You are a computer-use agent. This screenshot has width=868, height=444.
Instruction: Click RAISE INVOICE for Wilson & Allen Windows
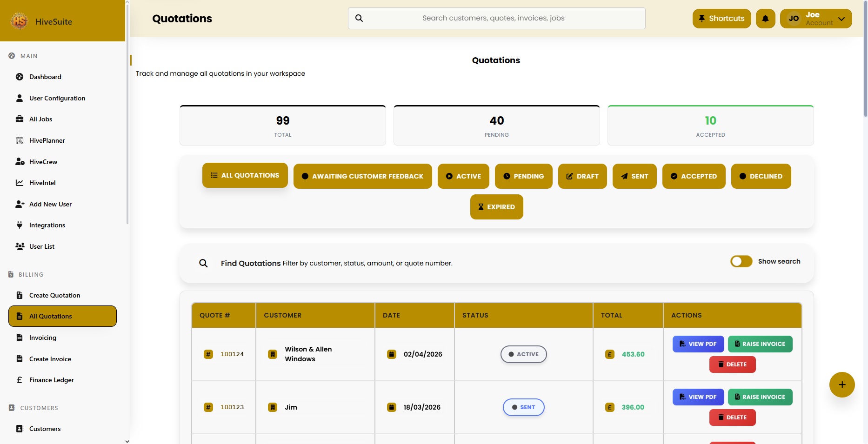(760, 344)
